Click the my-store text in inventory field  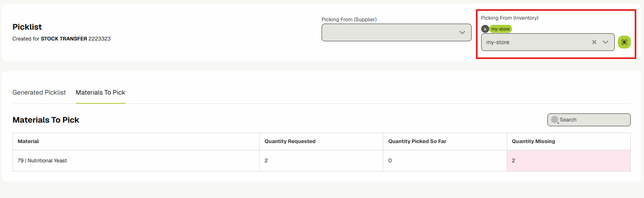(498, 42)
